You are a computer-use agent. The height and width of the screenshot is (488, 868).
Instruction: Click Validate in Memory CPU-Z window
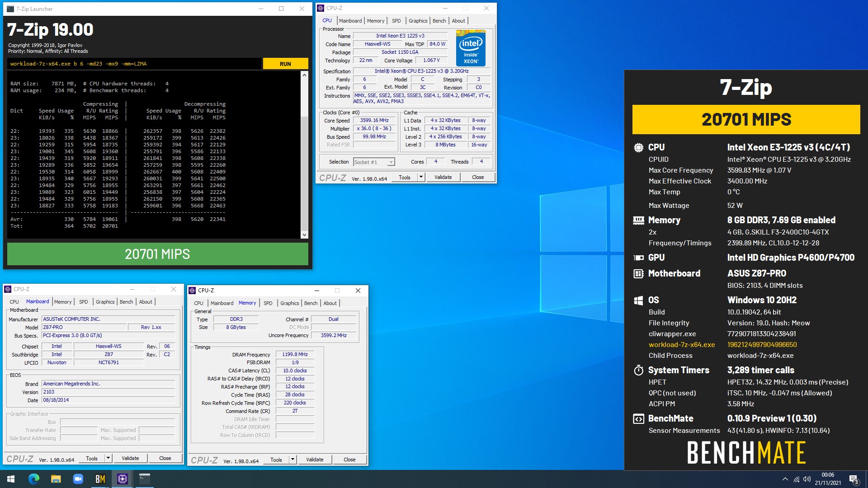(x=315, y=460)
